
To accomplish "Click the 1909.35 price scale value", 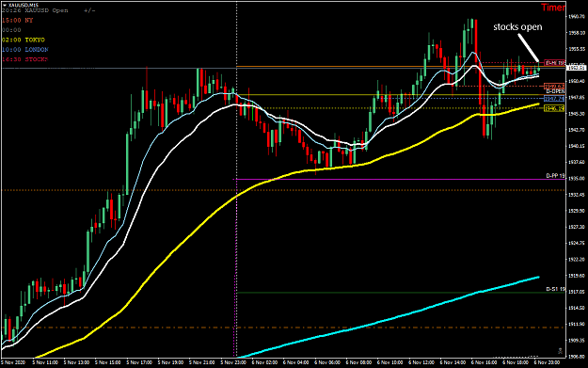I will pos(577,341).
